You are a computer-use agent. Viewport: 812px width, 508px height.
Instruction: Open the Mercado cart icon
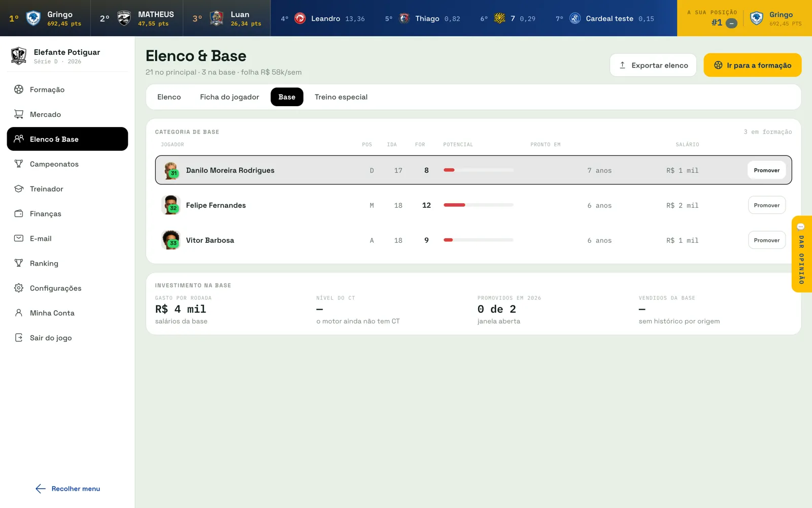click(x=19, y=114)
